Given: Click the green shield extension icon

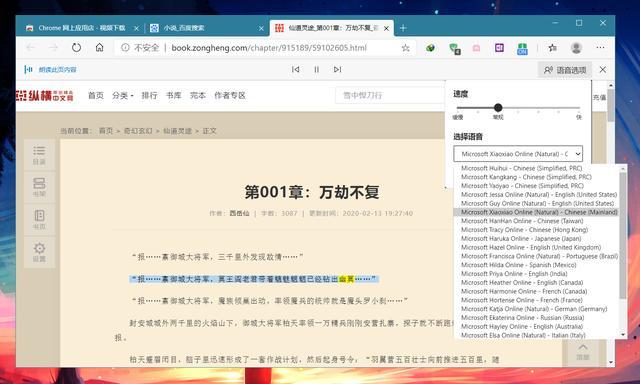Looking at the screenshot, I should click(454, 49).
